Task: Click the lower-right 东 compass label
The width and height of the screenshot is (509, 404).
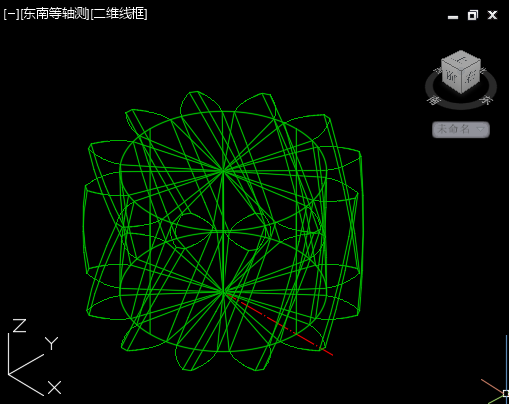Action: (486, 100)
